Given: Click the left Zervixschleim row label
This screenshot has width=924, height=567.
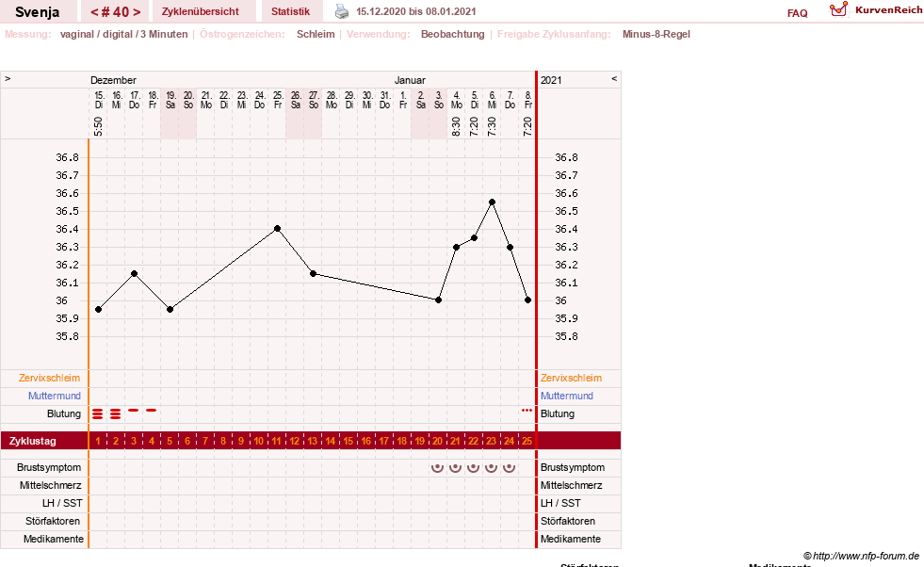Looking at the screenshot, I should 50,378.
